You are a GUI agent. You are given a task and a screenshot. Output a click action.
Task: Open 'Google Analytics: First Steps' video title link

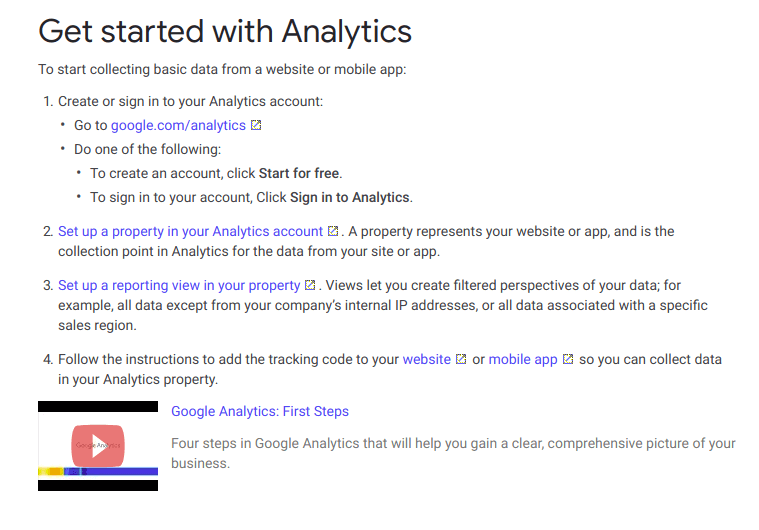260,411
